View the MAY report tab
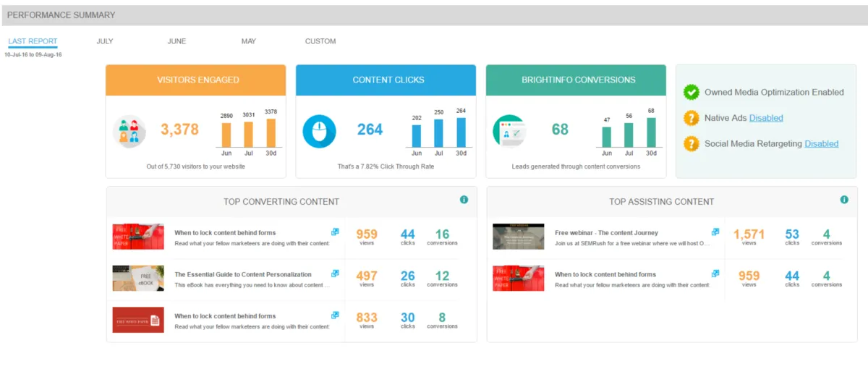The width and height of the screenshot is (868, 377). (249, 41)
